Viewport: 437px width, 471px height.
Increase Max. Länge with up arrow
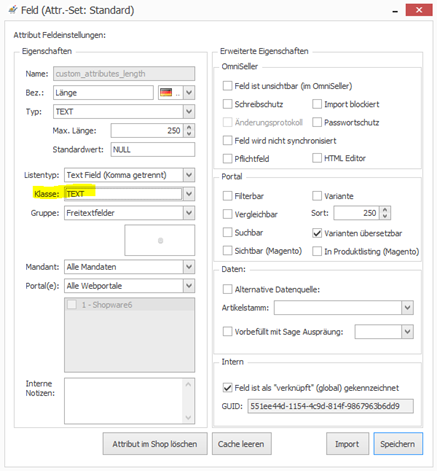coord(189,127)
